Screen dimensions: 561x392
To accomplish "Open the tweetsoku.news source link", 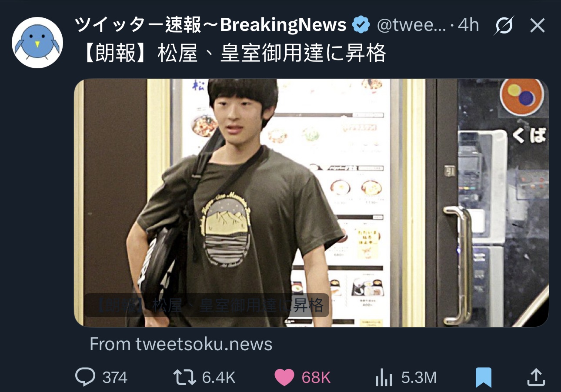I will (x=181, y=344).
